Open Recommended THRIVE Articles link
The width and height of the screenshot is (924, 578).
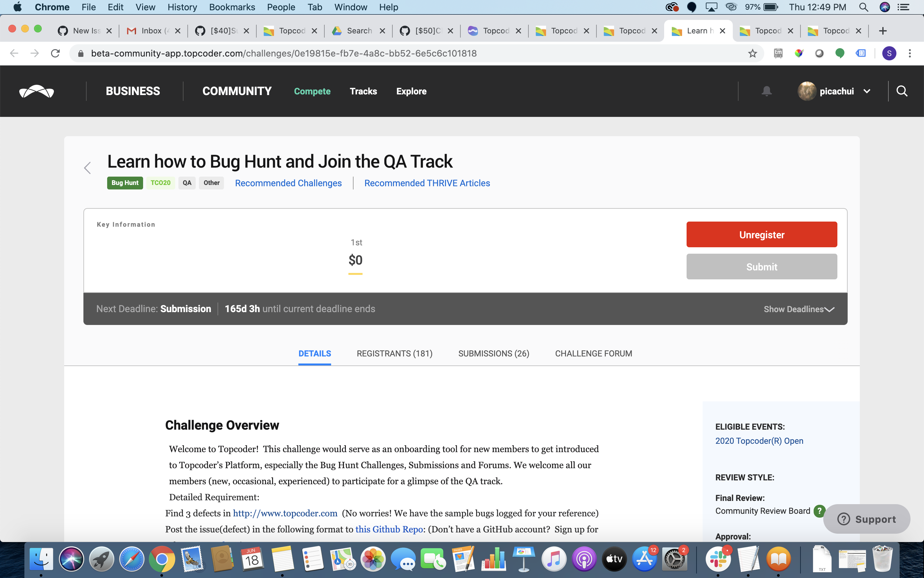[427, 183]
